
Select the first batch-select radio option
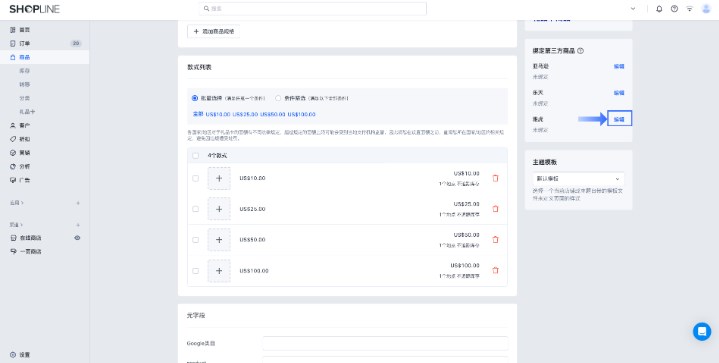coord(195,98)
